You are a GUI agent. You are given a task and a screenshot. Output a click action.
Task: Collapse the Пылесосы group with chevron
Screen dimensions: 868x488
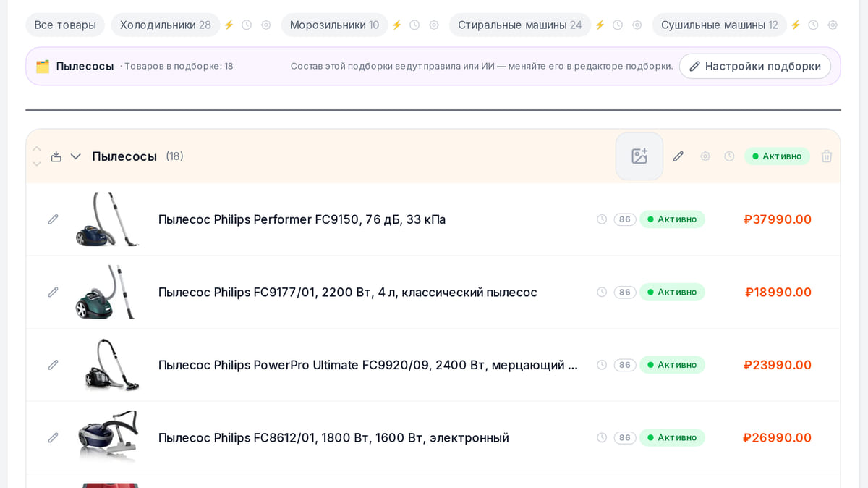click(x=76, y=156)
